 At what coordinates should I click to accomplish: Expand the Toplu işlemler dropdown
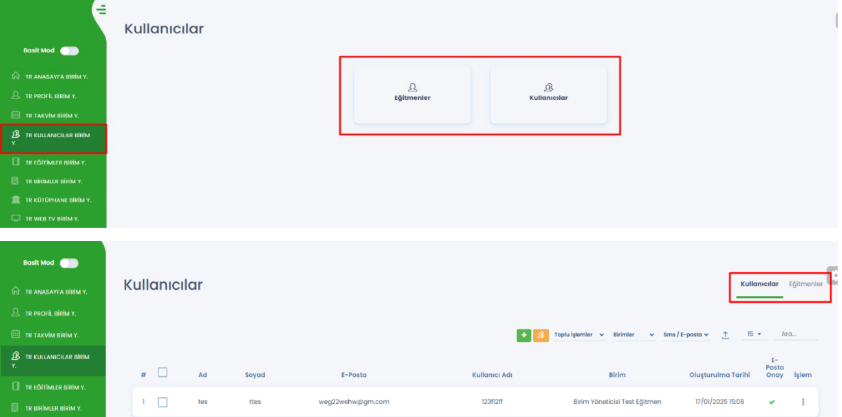[580, 334]
